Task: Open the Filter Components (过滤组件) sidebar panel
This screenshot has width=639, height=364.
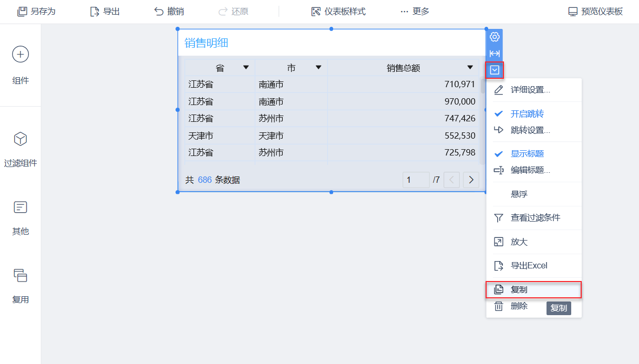Action: pyautogui.click(x=20, y=149)
